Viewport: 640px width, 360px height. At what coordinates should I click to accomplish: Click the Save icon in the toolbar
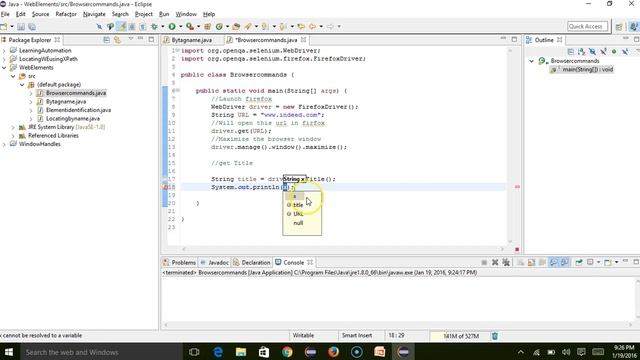[x=21, y=27]
